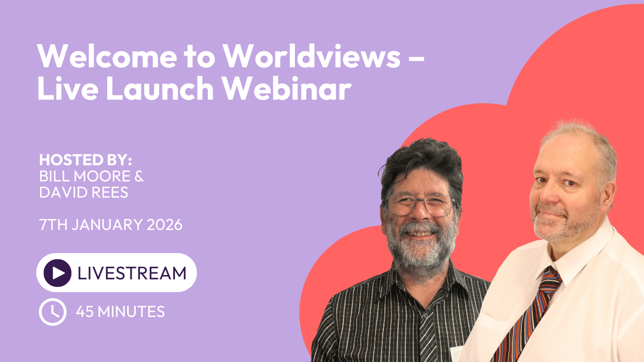644x362 pixels.
Task: Click the play icon in the Livestream button
Action: click(57, 273)
